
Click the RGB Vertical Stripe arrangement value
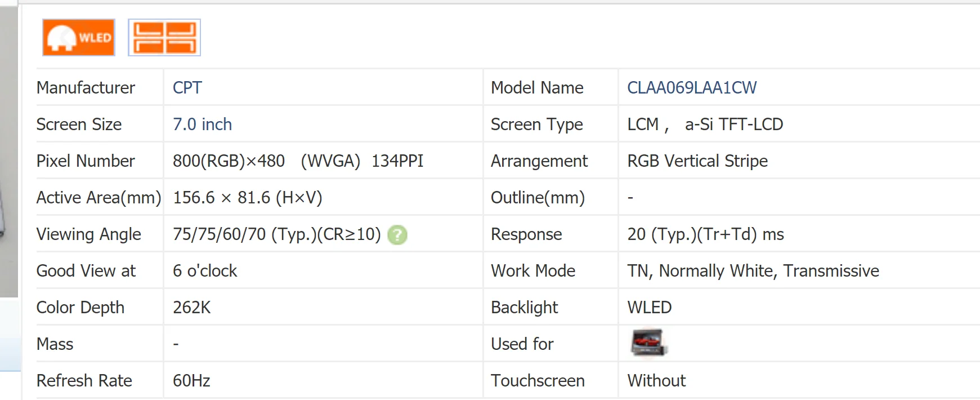(697, 161)
